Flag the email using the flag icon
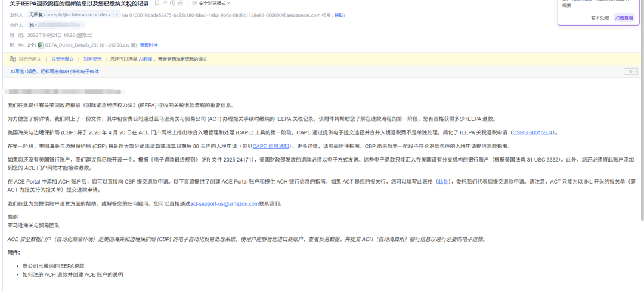 coord(165,4)
